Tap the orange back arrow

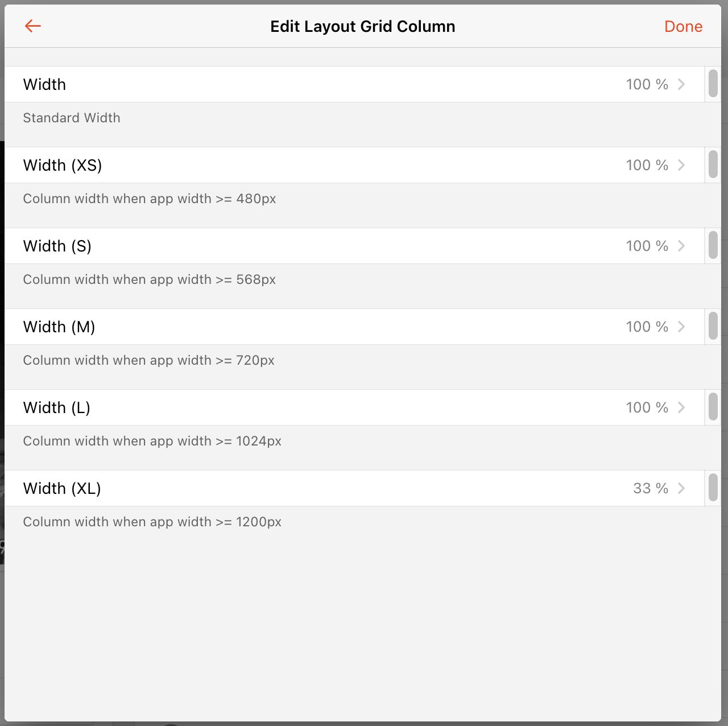tap(32, 26)
